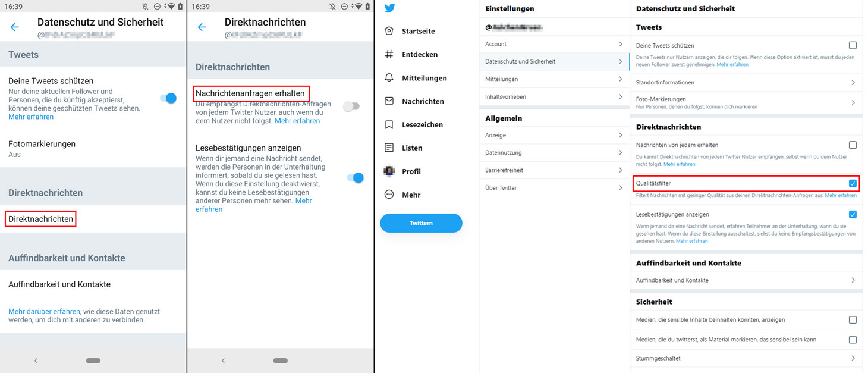Viewport: 868px width, 373px height.
Task: Open Listen icon in sidebar
Action: coord(389,148)
